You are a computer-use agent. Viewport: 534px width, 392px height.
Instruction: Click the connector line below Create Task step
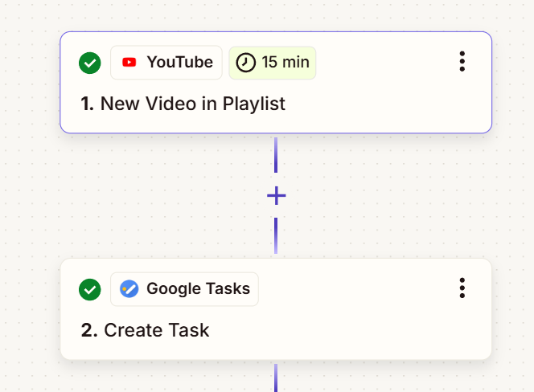click(x=276, y=378)
